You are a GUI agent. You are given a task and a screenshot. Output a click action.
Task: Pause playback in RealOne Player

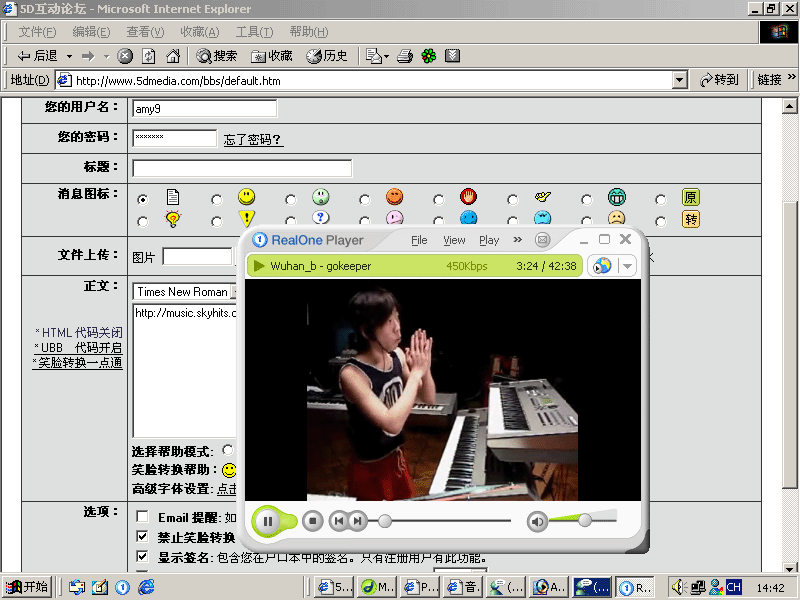267,521
